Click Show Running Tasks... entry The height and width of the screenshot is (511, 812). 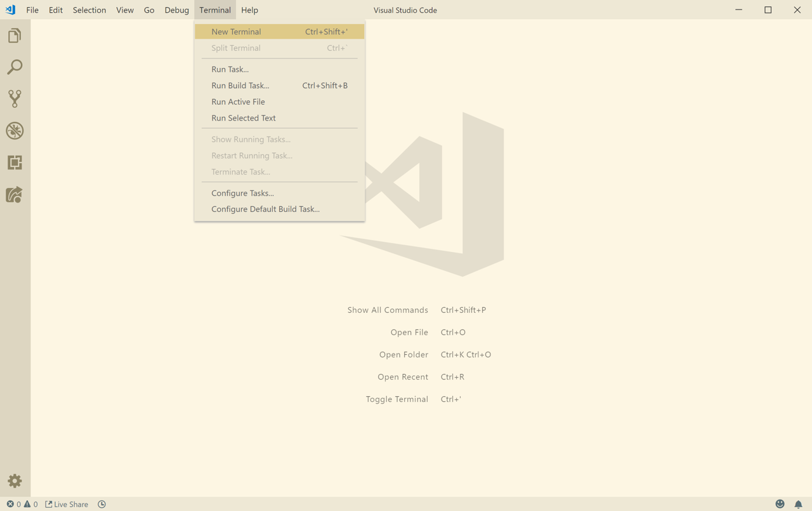pyautogui.click(x=280, y=140)
